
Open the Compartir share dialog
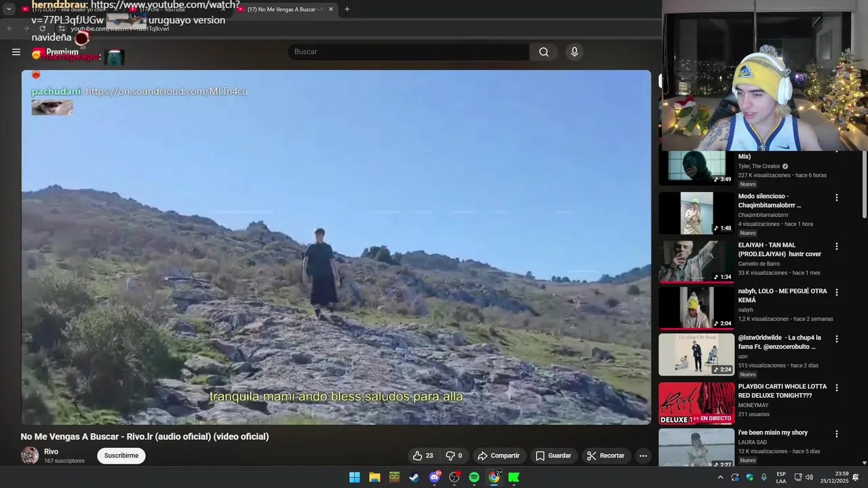(498, 455)
